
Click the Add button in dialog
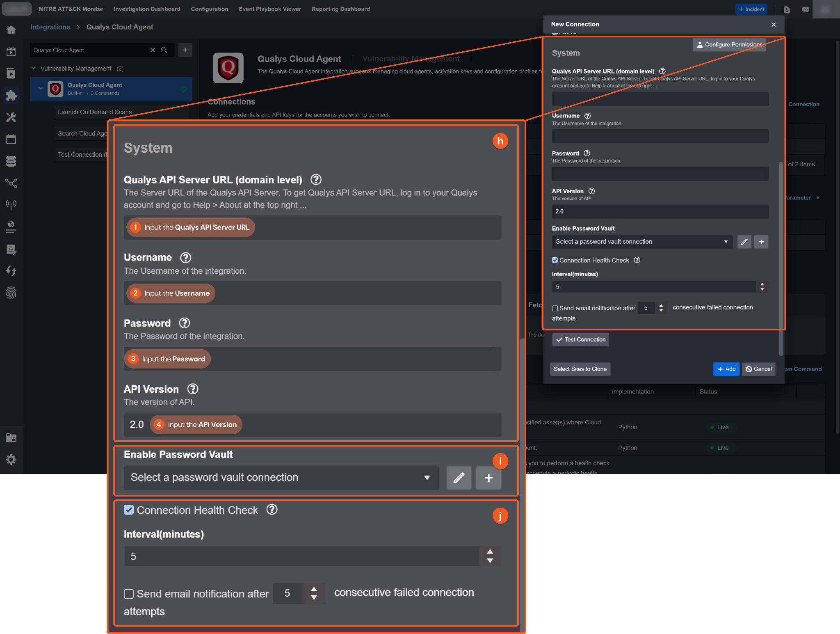pos(726,369)
